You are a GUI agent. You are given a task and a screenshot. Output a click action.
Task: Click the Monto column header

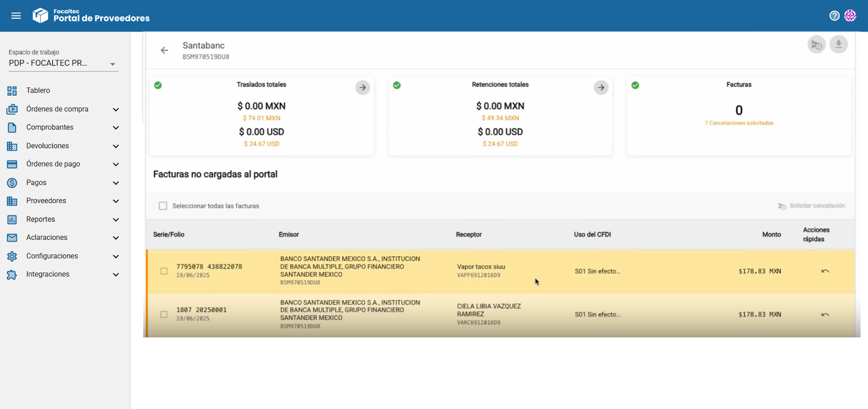click(771, 235)
